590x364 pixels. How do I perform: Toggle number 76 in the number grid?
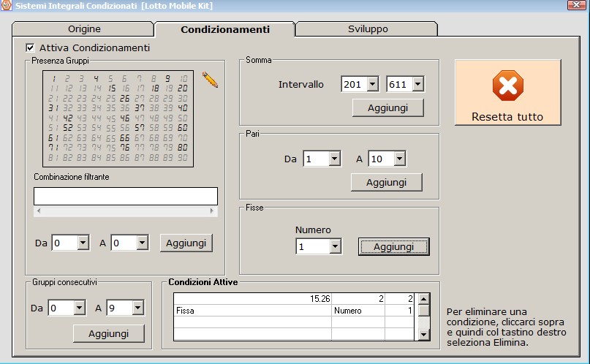[x=124, y=148]
